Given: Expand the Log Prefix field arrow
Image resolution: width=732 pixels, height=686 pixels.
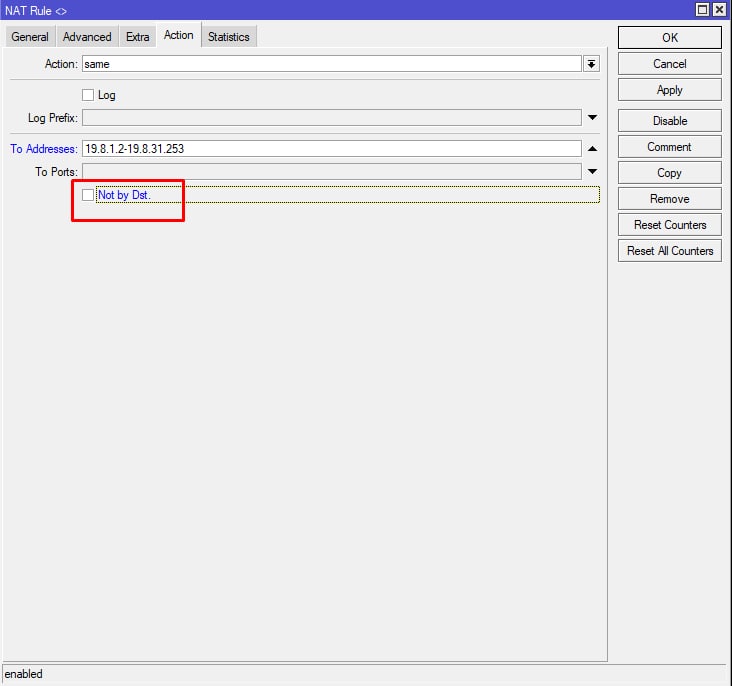Looking at the screenshot, I should tap(592, 118).
